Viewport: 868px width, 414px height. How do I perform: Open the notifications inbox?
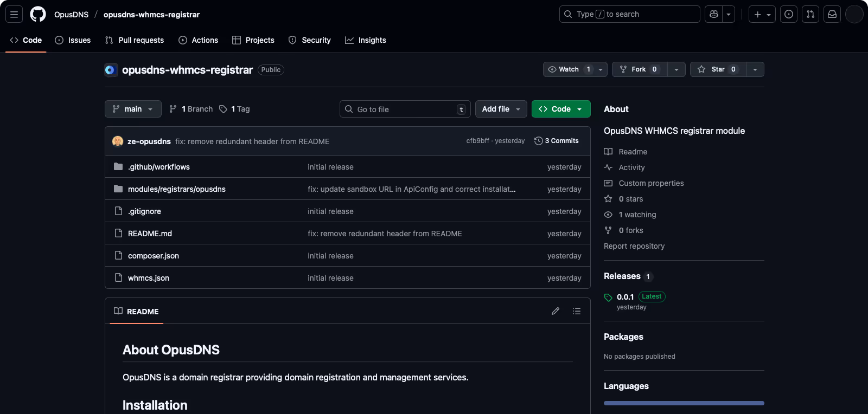point(832,14)
